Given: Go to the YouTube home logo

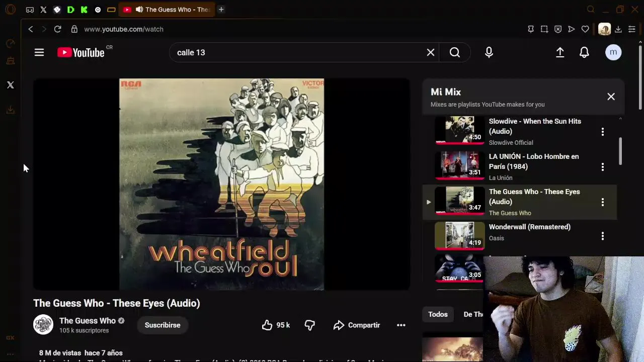Looking at the screenshot, I should 81,52.
